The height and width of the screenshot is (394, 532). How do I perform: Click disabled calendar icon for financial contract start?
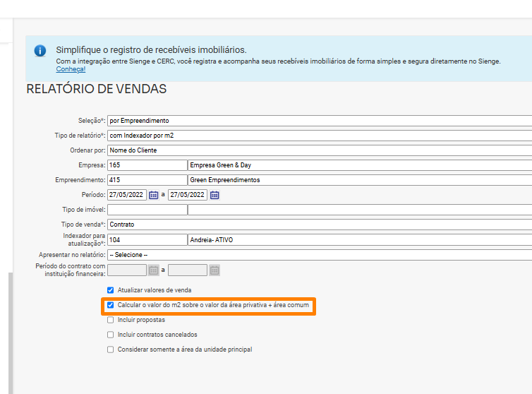[x=154, y=270]
